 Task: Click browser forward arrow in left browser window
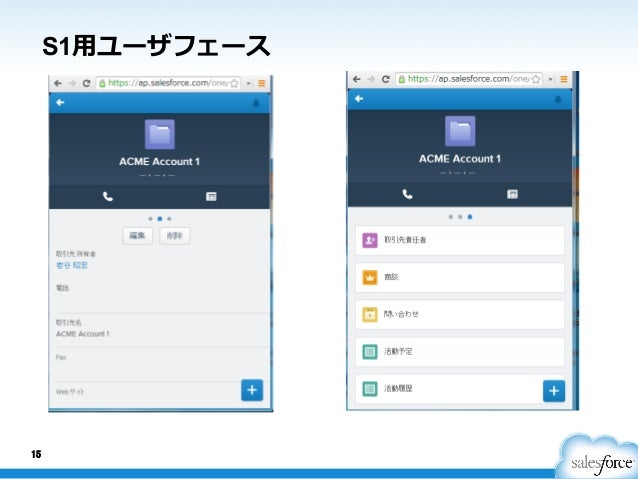[72, 83]
